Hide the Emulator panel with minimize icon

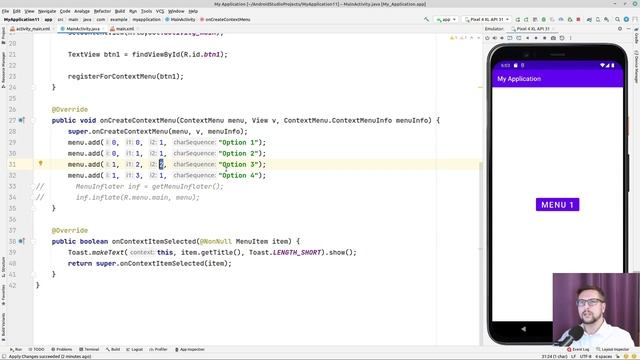(629, 29)
